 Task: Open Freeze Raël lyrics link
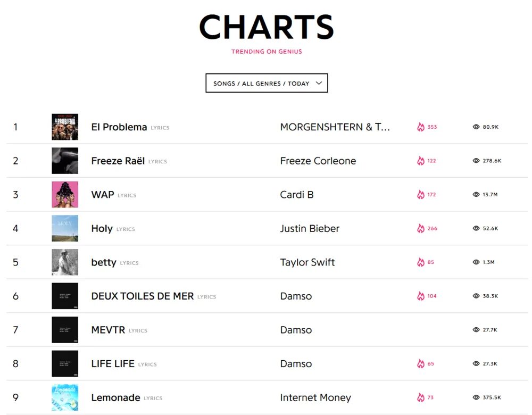[118, 161]
